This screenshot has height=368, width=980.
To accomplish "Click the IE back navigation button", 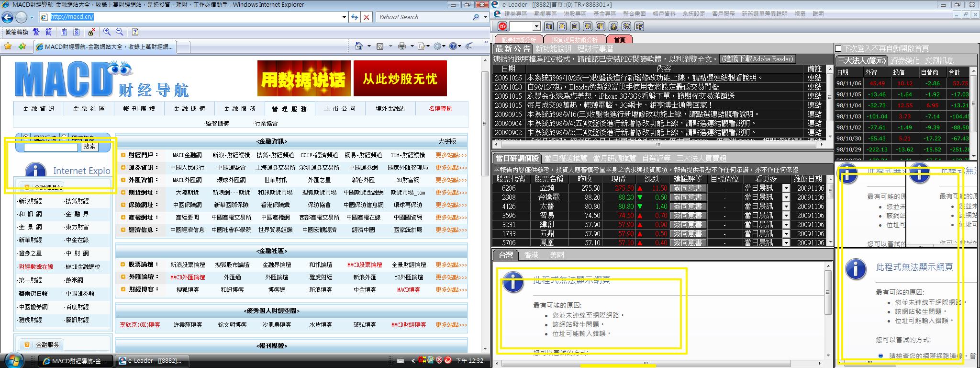I will (x=7, y=17).
